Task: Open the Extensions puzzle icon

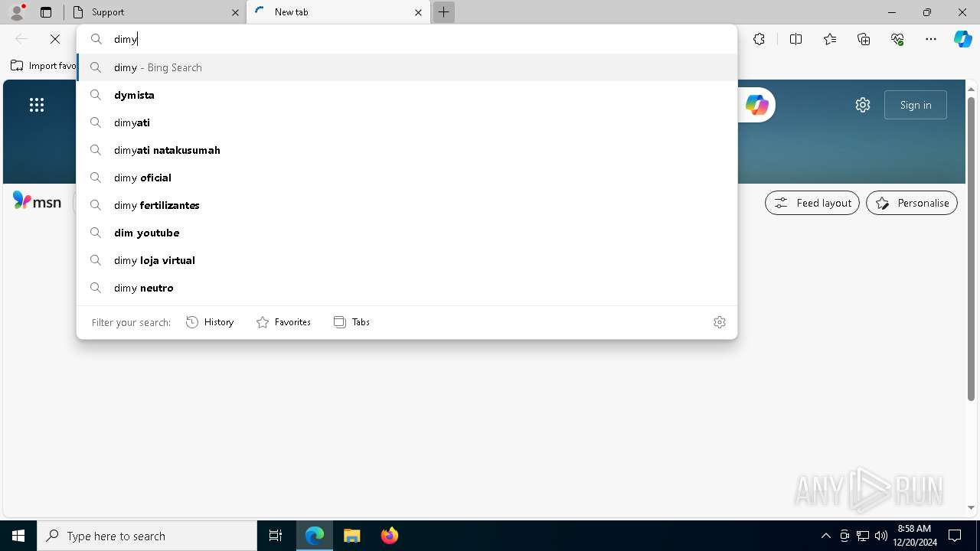Action: tap(759, 39)
